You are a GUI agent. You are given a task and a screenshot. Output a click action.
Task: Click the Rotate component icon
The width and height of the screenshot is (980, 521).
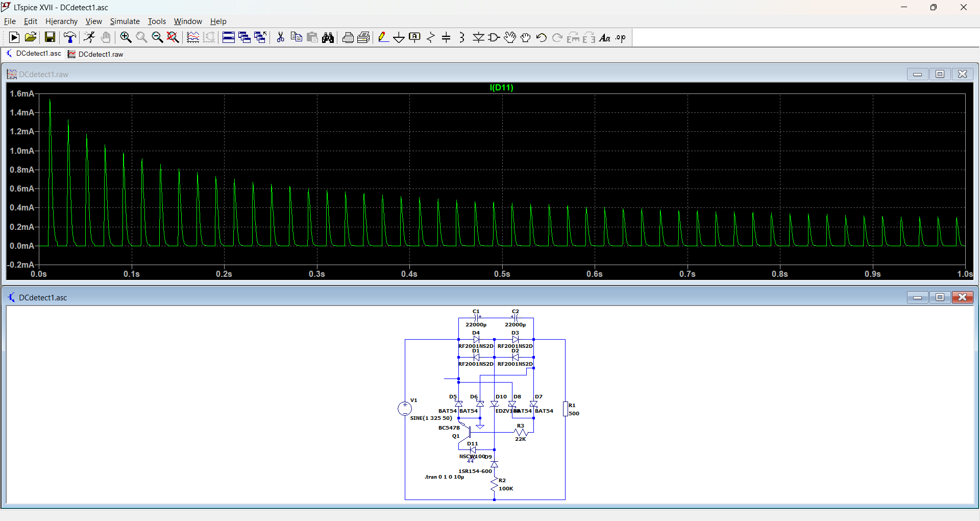(573, 37)
